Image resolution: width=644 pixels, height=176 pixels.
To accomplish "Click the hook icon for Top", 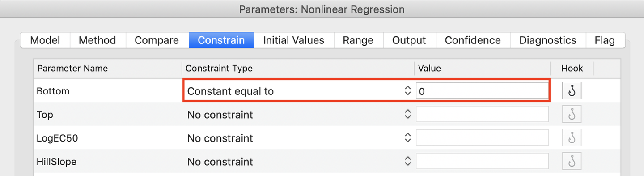I will coord(572,115).
